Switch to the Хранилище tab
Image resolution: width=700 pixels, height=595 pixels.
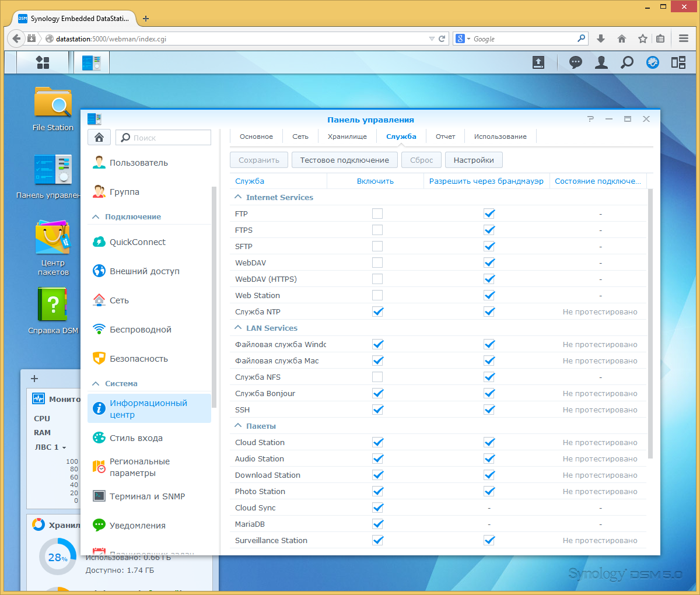click(347, 136)
